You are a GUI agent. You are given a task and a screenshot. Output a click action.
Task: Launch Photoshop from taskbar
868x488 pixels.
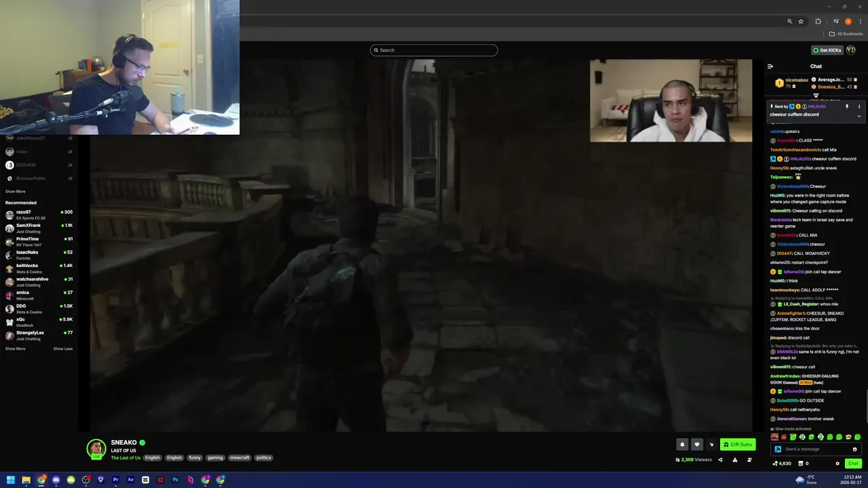(x=175, y=480)
